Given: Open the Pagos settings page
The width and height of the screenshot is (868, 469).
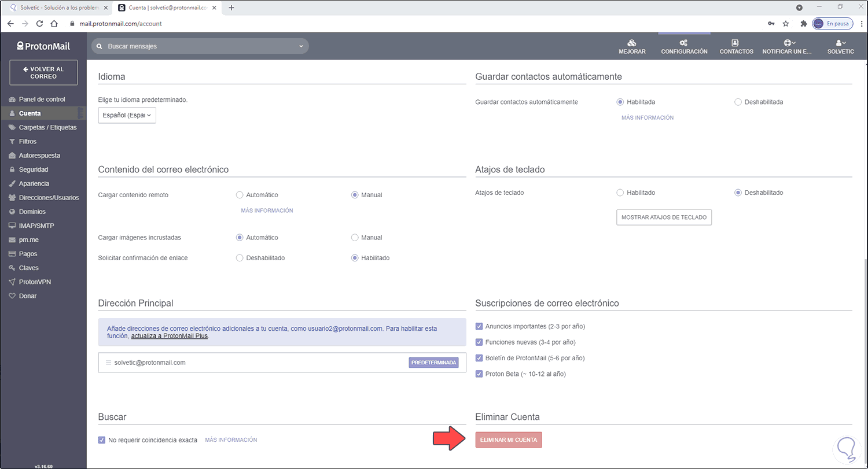Looking at the screenshot, I should [27, 253].
